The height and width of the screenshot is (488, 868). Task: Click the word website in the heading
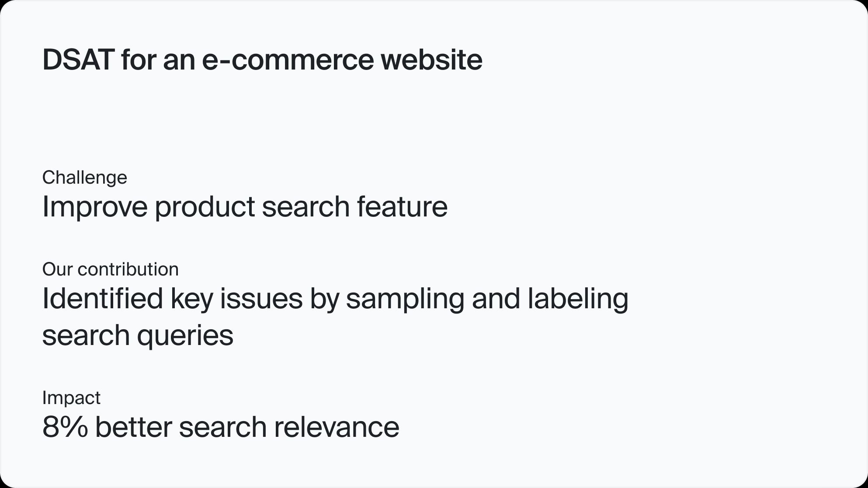[x=432, y=59]
